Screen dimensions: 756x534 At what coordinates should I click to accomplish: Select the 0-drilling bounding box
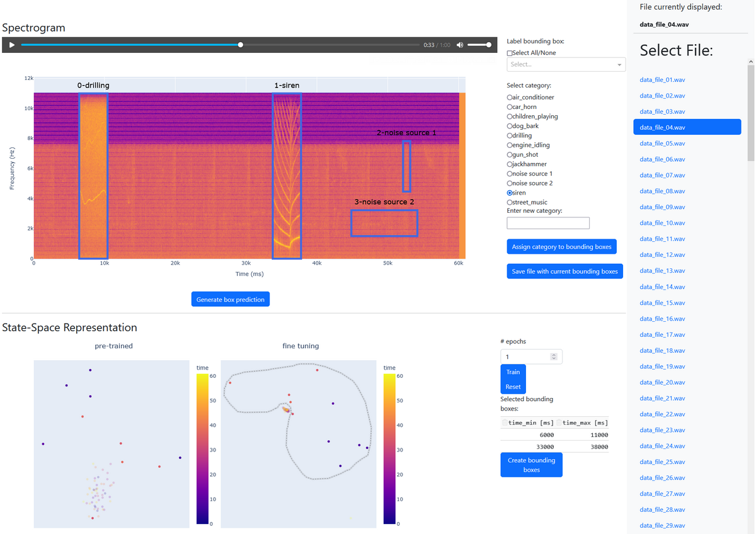pos(93,176)
